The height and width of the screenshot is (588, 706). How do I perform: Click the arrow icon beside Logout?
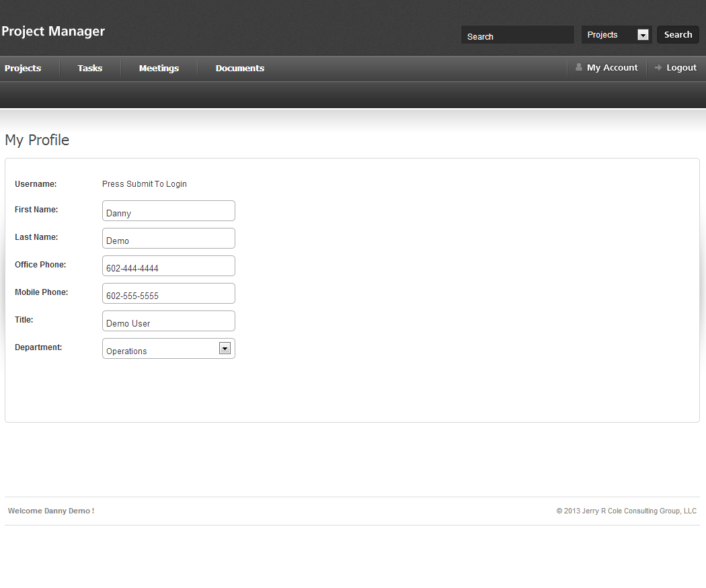coord(658,67)
